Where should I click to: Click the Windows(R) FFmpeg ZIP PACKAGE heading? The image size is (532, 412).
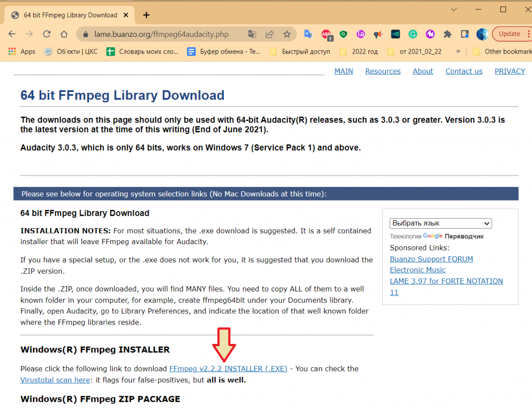coord(100,399)
